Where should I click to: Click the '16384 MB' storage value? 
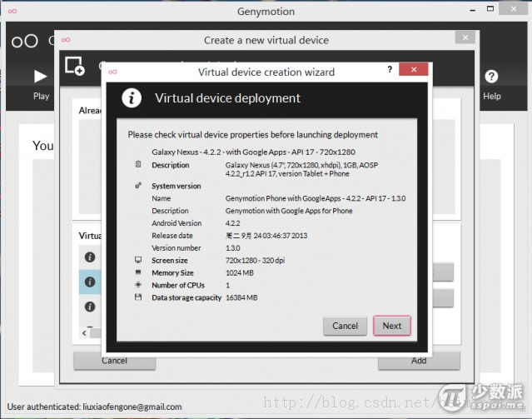(x=241, y=297)
